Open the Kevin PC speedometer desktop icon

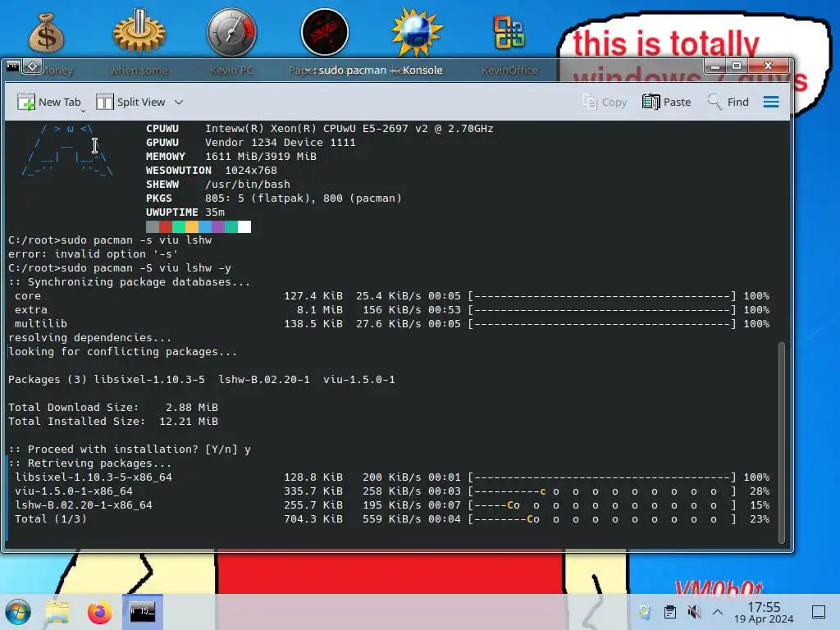232,32
